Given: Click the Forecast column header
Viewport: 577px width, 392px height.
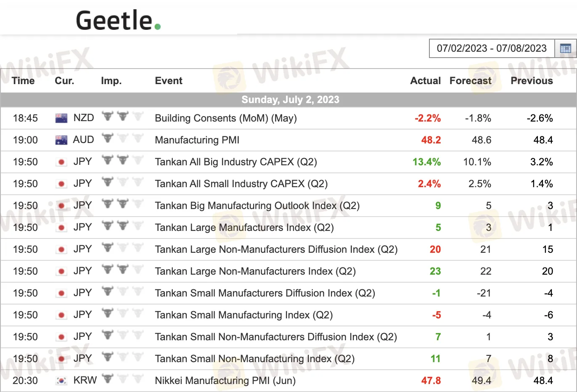Looking at the screenshot, I should point(470,81).
